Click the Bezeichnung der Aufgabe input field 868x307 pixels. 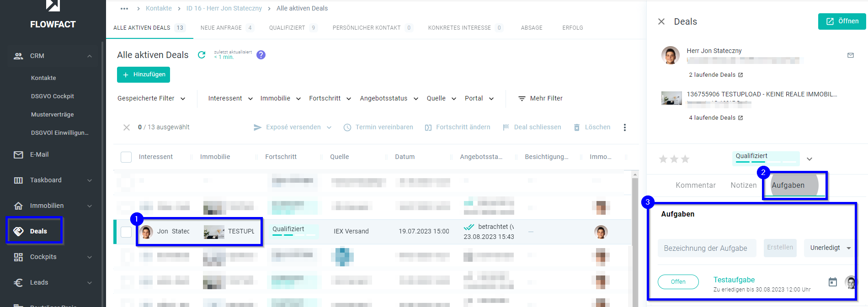pyautogui.click(x=707, y=248)
